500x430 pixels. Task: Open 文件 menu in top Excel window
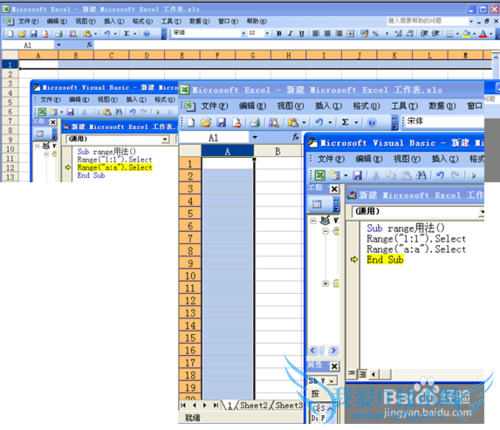(x=28, y=21)
